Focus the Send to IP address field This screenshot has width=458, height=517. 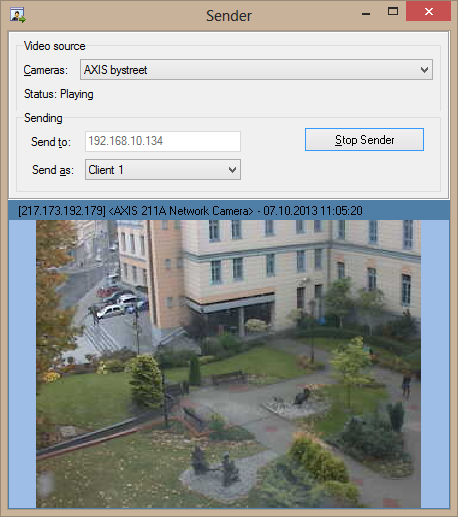(x=163, y=141)
